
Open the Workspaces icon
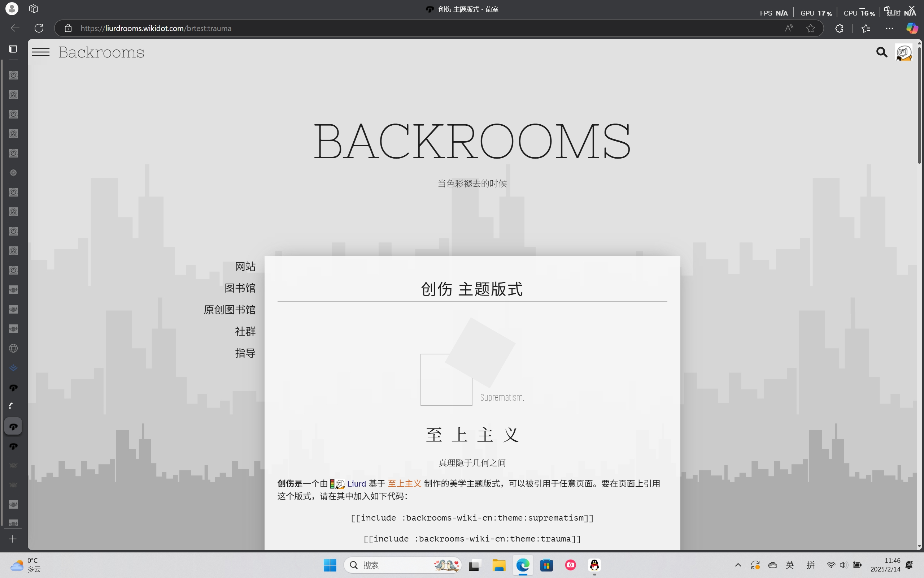(x=34, y=8)
